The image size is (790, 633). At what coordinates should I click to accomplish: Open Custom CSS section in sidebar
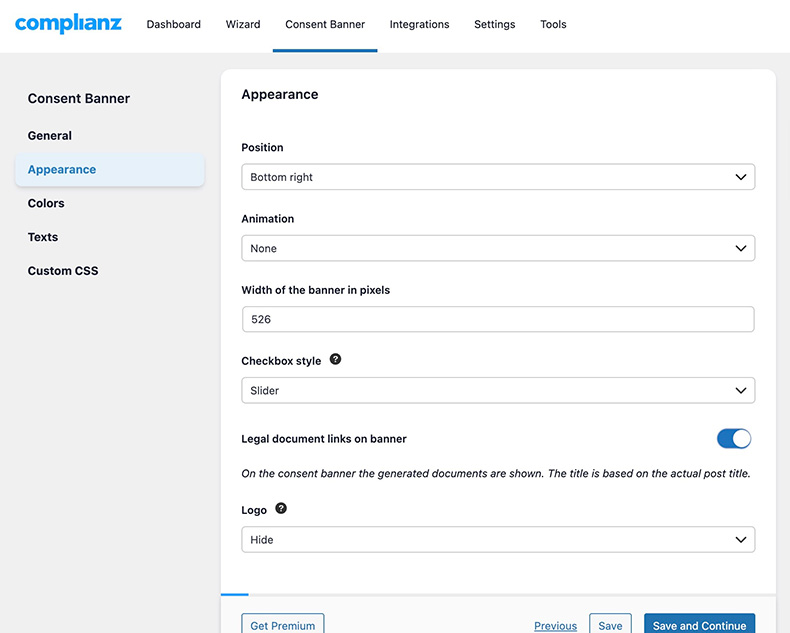[63, 271]
